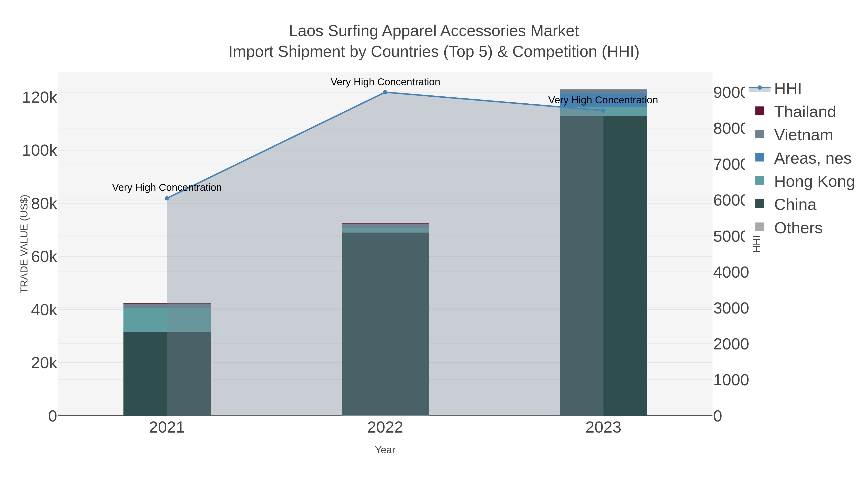Viewport: 868px width, 488px height.
Task: Toggle the Thailand legend entry
Action: 796,112
